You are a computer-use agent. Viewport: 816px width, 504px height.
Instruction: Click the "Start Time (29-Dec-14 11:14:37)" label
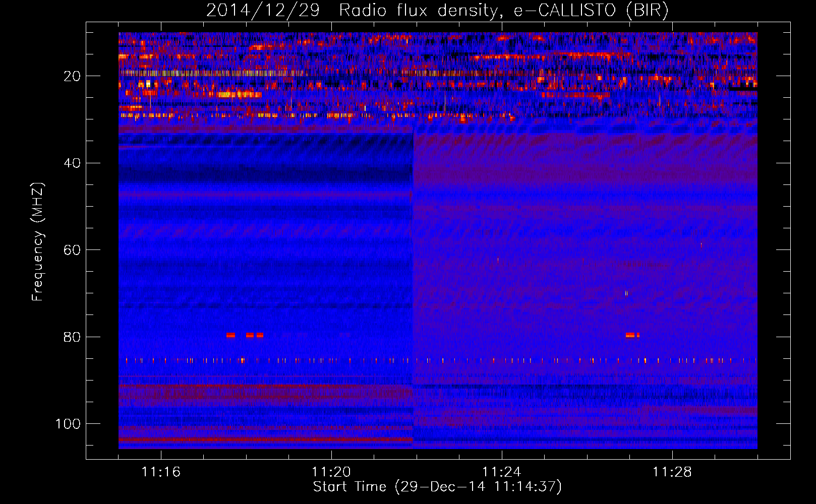coord(437,487)
